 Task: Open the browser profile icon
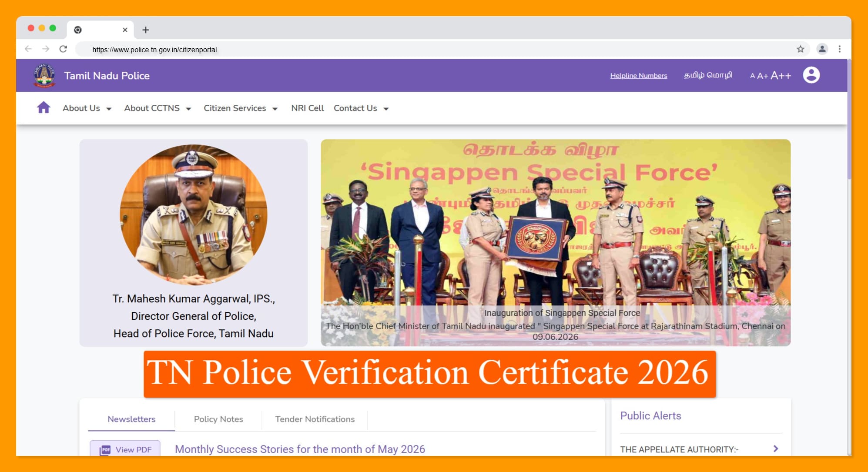(x=822, y=49)
